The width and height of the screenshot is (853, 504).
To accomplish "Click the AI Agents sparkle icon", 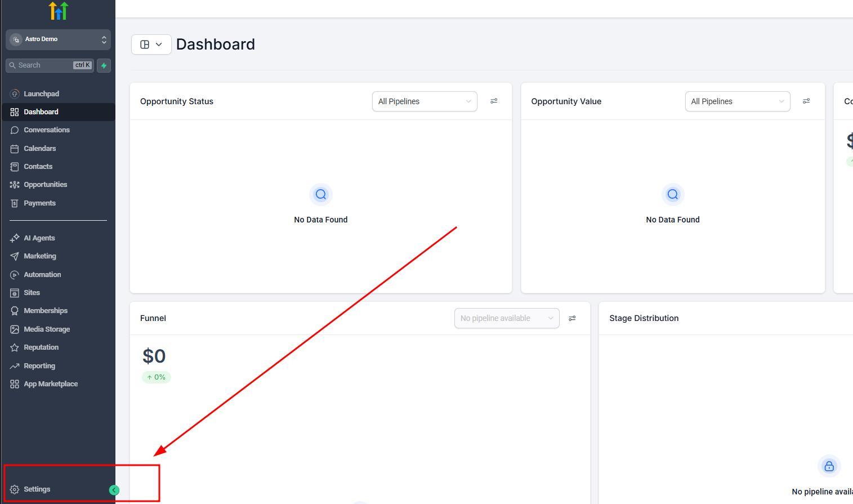I will (x=15, y=238).
